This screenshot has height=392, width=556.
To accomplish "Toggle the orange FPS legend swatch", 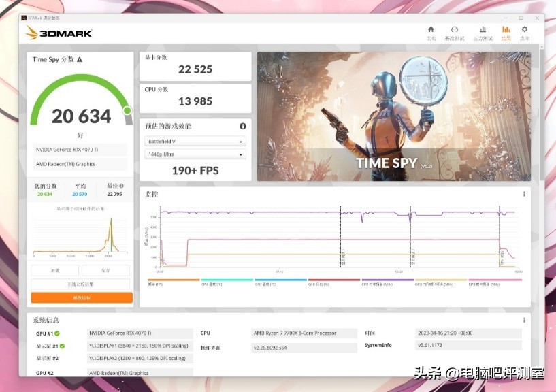I will [174, 280].
